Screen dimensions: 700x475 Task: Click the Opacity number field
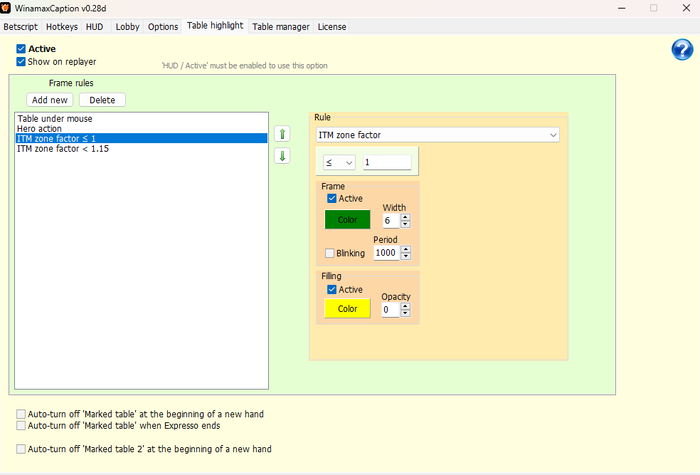pyautogui.click(x=390, y=310)
